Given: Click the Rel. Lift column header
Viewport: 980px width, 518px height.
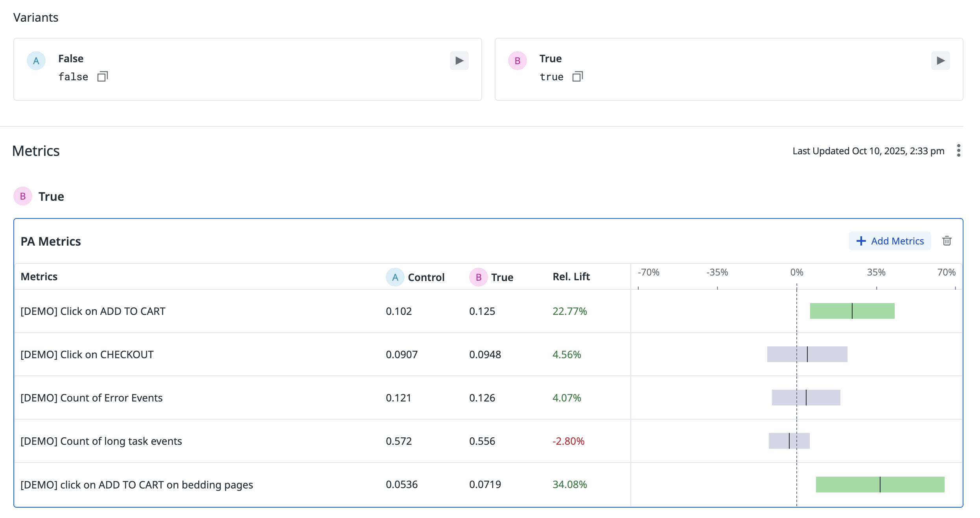Looking at the screenshot, I should coord(571,277).
